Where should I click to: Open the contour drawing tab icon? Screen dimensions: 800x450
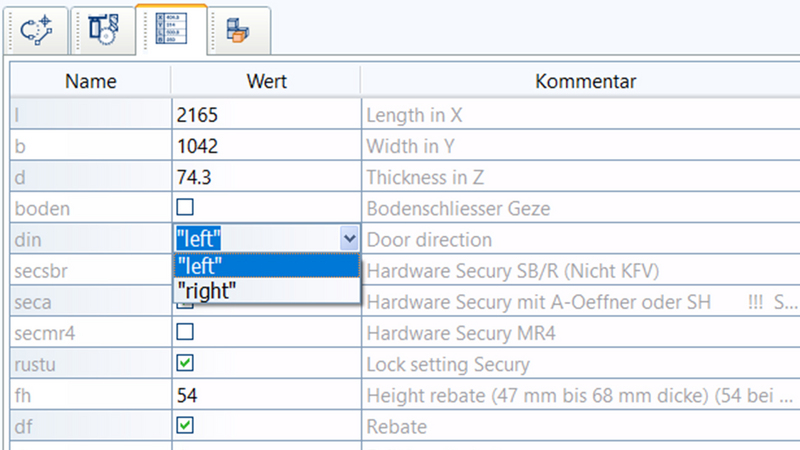[36, 31]
